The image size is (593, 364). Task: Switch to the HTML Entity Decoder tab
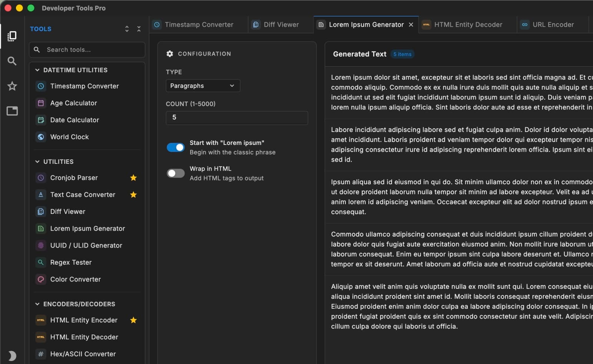pyautogui.click(x=468, y=24)
